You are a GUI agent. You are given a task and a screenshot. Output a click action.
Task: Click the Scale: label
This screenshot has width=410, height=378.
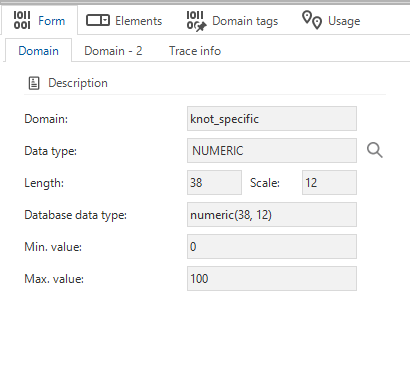point(265,183)
